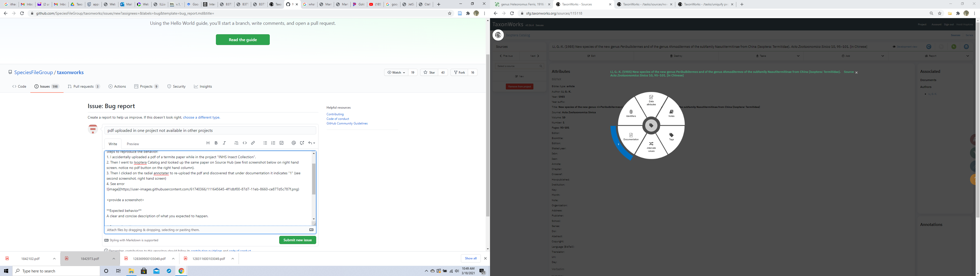Image resolution: width=980 pixels, height=276 pixels.
Task: Follow the 'choose a different type' link
Action: (x=201, y=117)
